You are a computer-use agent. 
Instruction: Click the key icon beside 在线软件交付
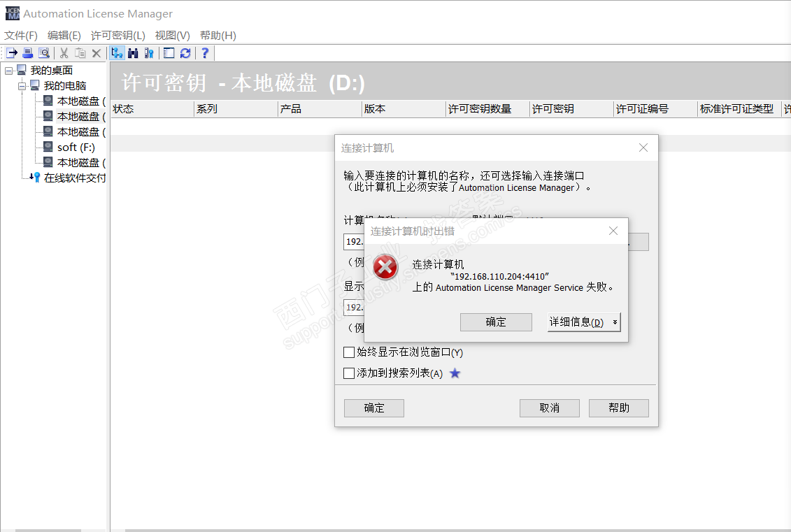click(35, 178)
